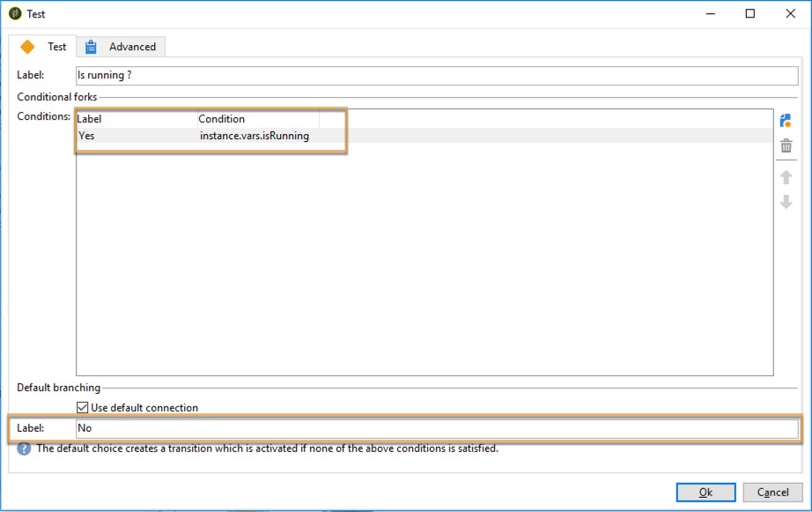Click the Label column header
The image size is (812, 512).
[137, 119]
